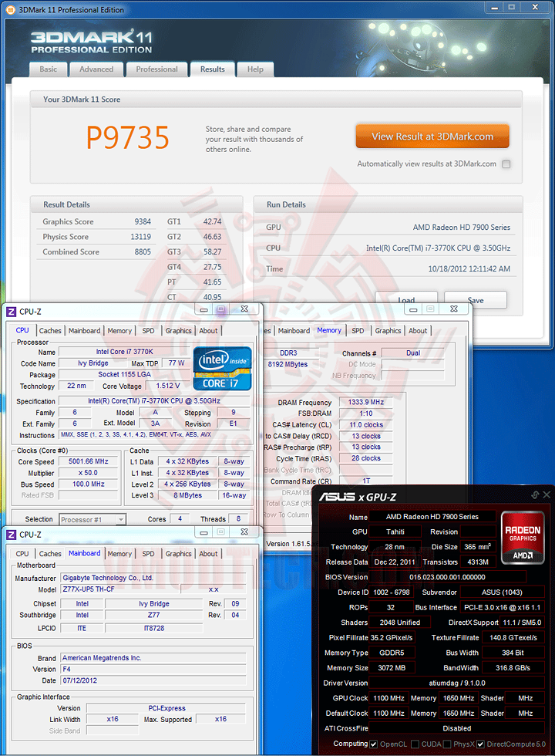Click the Core Voltage 1.512 V field
The height and width of the screenshot is (756, 555).
tap(168, 386)
